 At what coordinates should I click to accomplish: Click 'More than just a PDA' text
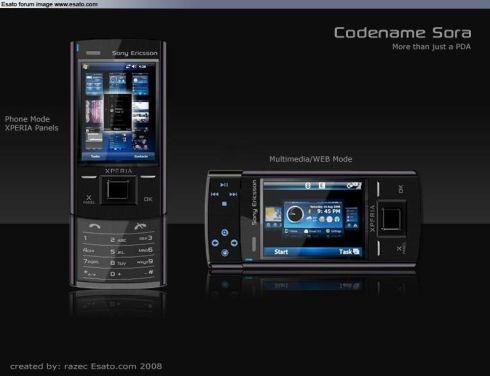point(431,47)
